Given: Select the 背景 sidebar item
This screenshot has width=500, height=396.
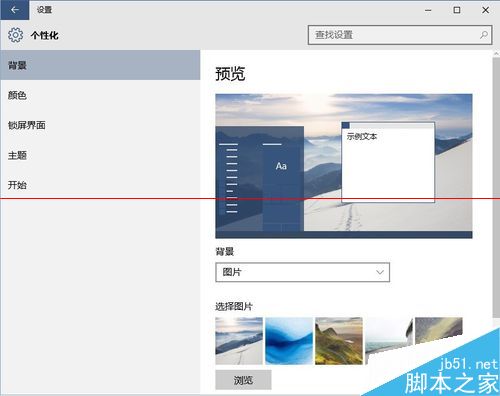Looking at the screenshot, I should pos(100,65).
